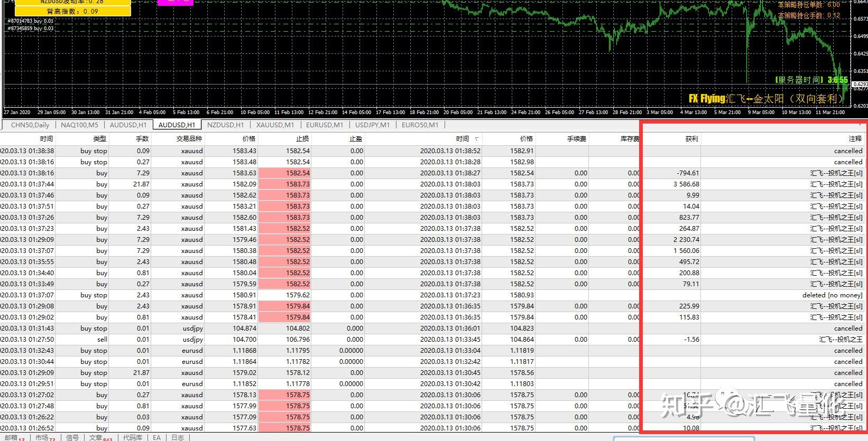Image resolution: width=868 pixels, height=441 pixels.
Task: Switch to the XAUUSD,M1 chart tab
Action: pos(275,125)
